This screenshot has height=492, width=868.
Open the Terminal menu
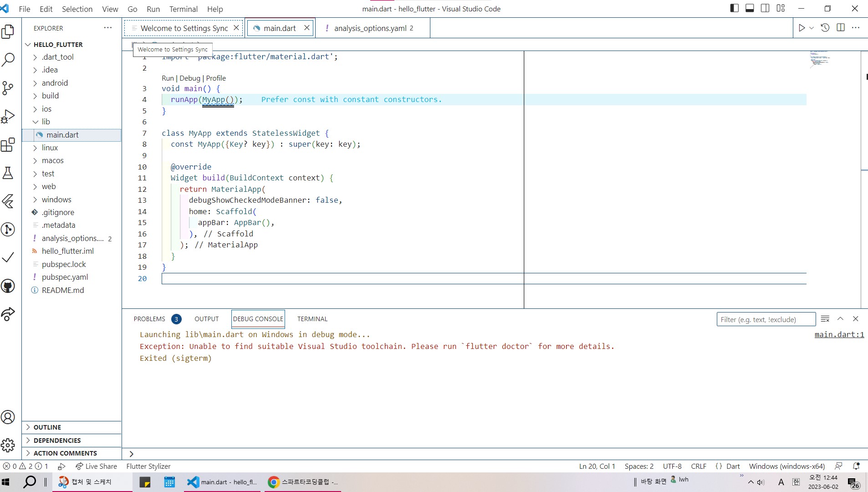point(184,9)
